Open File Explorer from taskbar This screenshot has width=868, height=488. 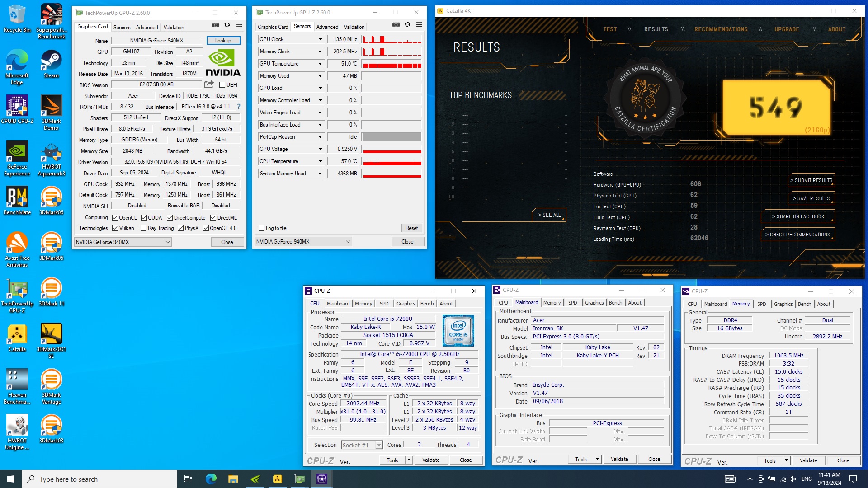(x=233, y=479)
